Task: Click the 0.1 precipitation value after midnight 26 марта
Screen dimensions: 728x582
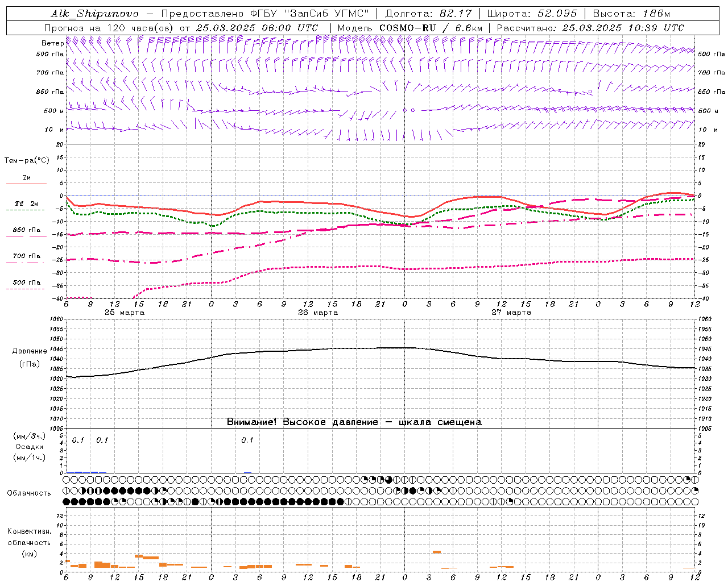Action: 247,440
